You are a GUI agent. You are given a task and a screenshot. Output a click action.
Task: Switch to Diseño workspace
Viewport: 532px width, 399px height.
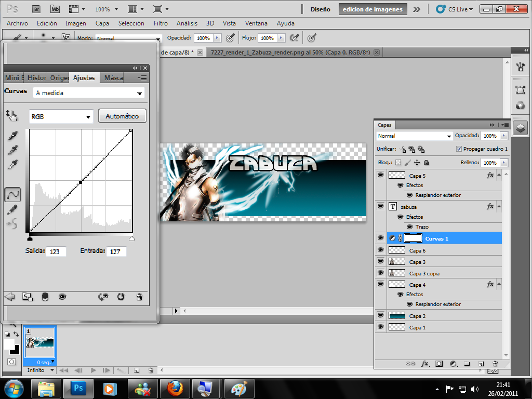320,9
